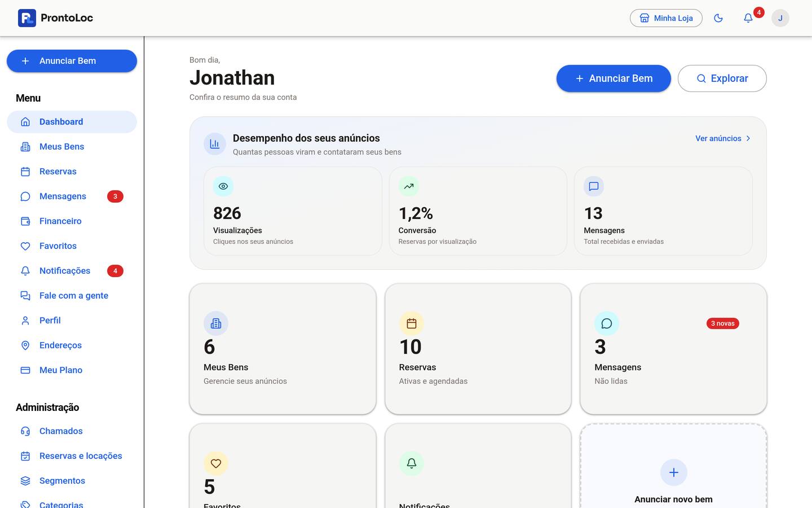Click Notificações red badge showing 4
Image resolution: width=812 pixels, height=508 pixels.
point(115,271)
